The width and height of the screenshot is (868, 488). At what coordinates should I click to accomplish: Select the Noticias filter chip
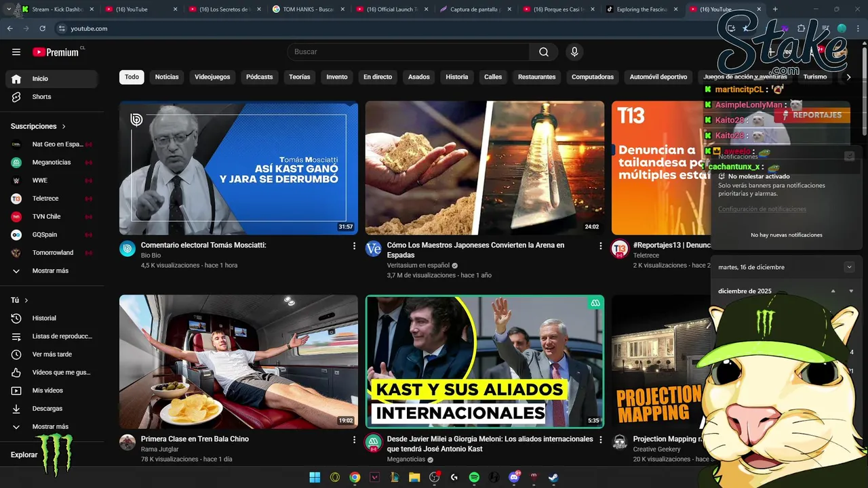167,77
